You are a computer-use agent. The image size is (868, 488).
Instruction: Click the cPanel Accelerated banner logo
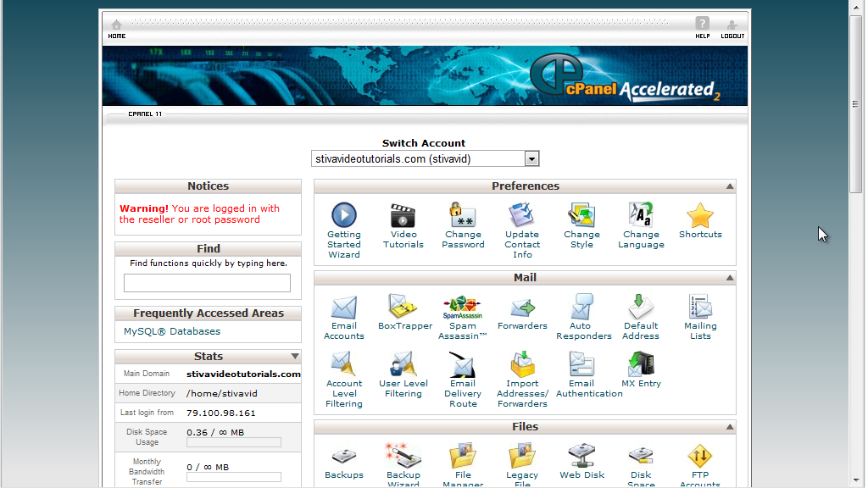[x=626, y=78]
